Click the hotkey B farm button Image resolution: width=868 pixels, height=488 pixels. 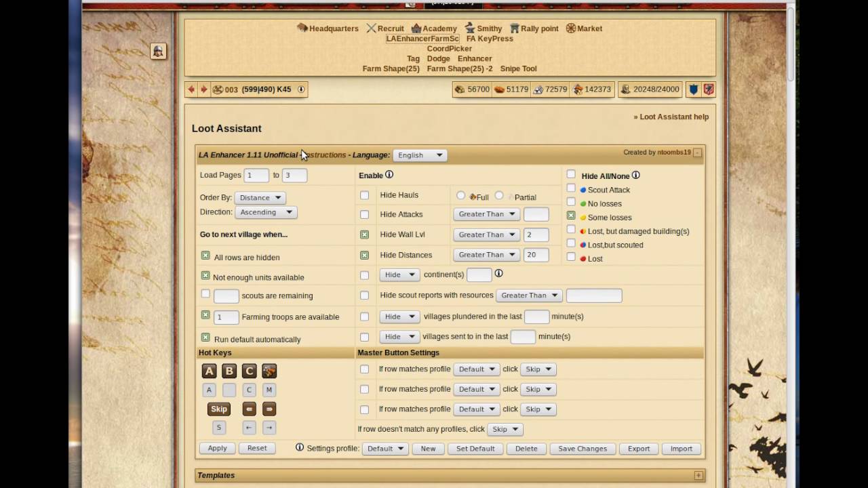(229, 371)
